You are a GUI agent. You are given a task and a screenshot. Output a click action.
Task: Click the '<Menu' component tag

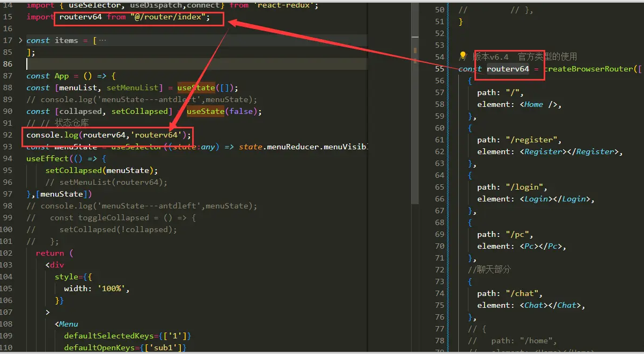(x=66, y=324)
